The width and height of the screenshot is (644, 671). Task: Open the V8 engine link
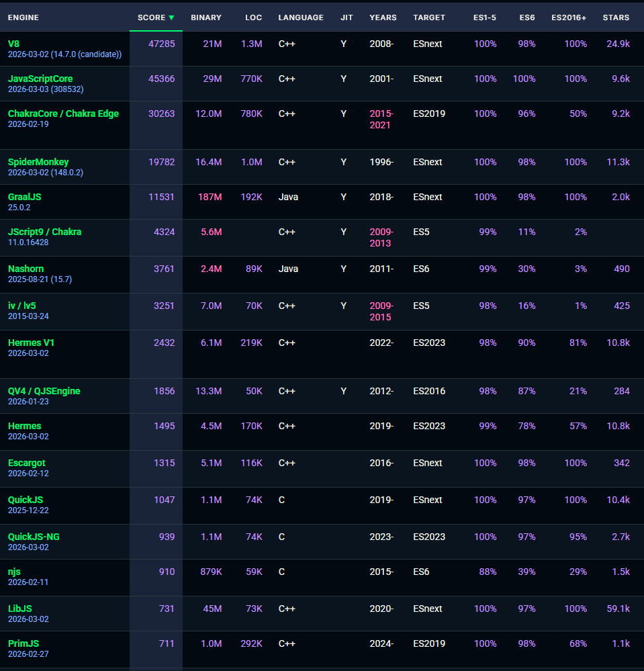pyautogui.click(x=13, y=44)
